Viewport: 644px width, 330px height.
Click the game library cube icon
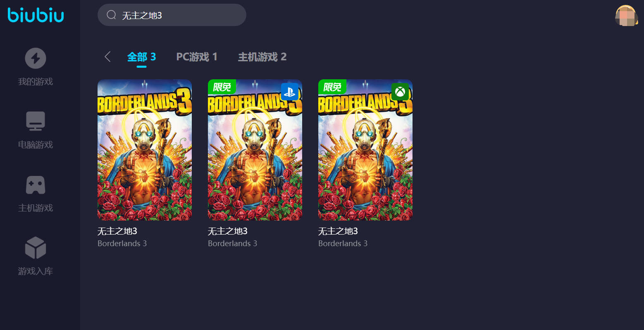36,248
